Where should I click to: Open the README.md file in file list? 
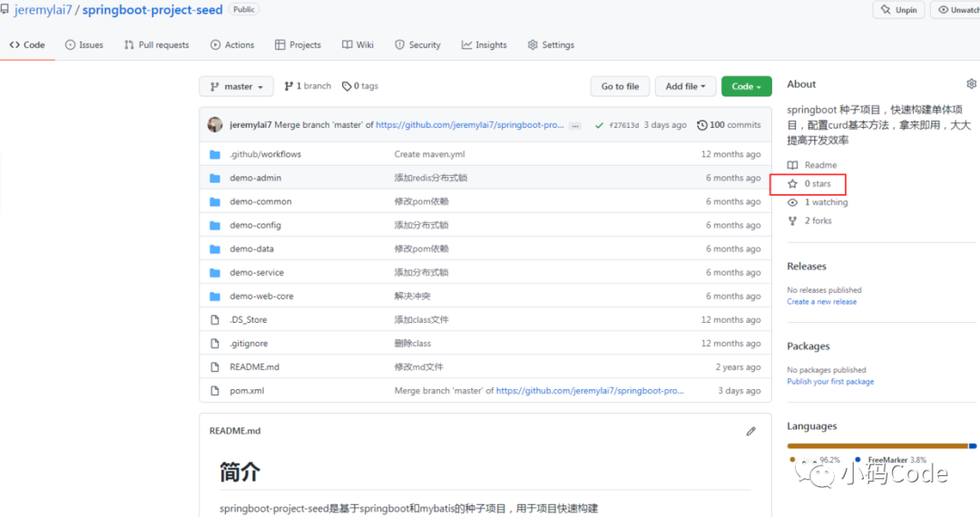click(x=254, y=367)
